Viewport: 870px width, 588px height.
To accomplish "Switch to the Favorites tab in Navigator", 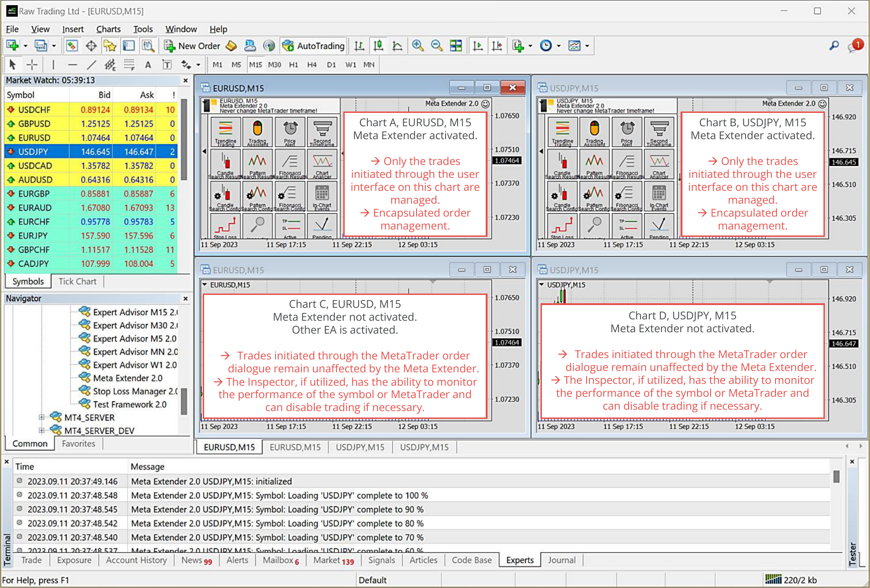I will point(78,443).
